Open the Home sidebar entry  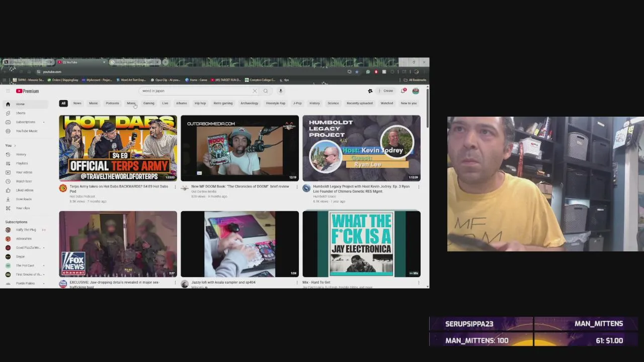(27, 104)
